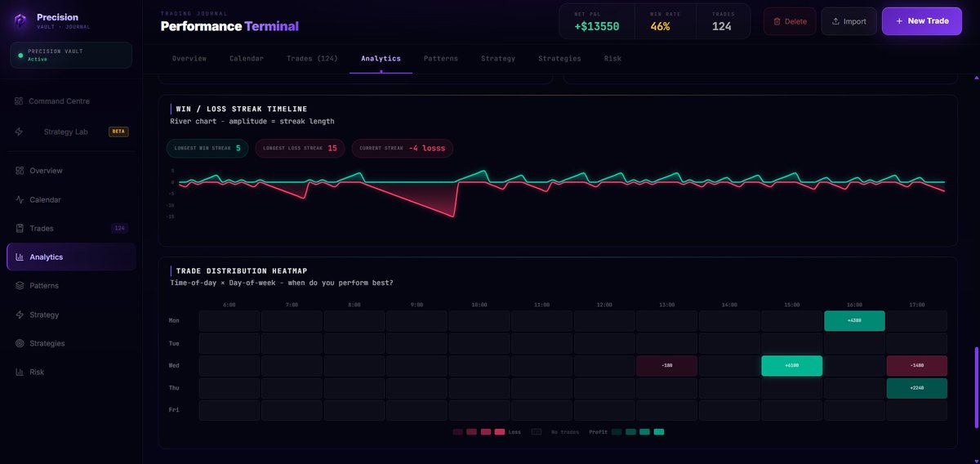Screen dimensions: 980x464
Task: Click the Calendar pulse icon in sidebar
Action: tap(20, 199)
